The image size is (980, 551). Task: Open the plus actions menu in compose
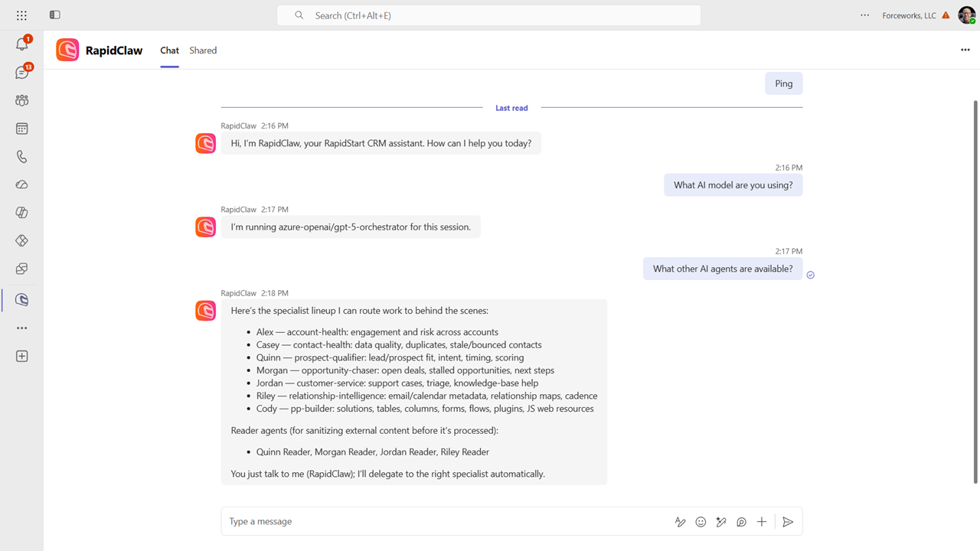[x=762, y=522]
